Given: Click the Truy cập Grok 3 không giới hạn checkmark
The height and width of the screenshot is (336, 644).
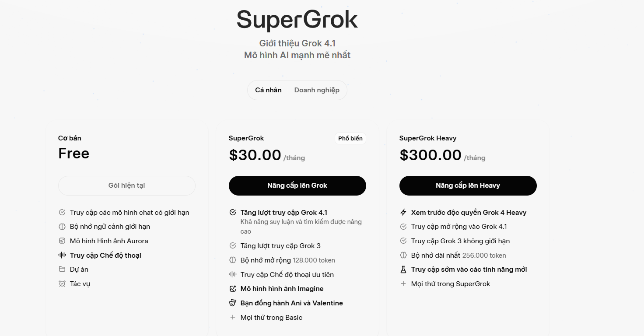Looking at the screenshot, I should coord(403,241).
